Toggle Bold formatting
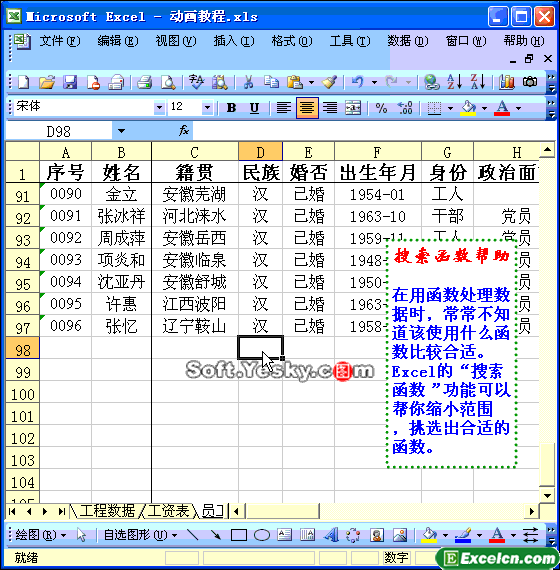The width and height of the screenshot is (560, 570). [231, 108]
